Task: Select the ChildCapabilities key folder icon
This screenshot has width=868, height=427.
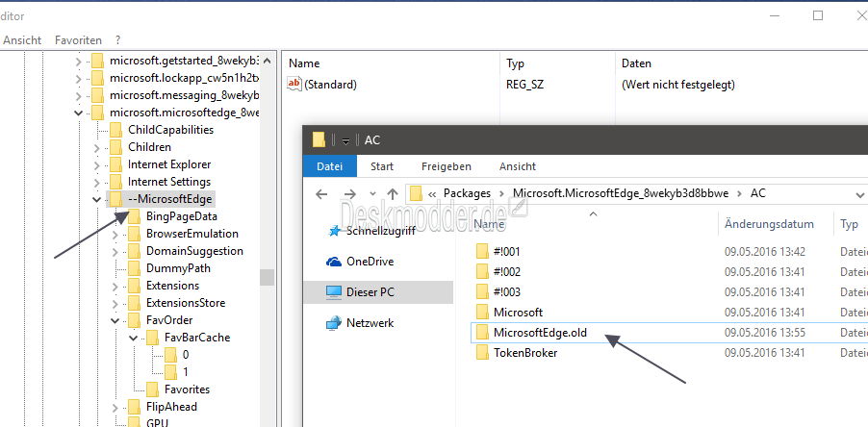Action: [115, 130]
